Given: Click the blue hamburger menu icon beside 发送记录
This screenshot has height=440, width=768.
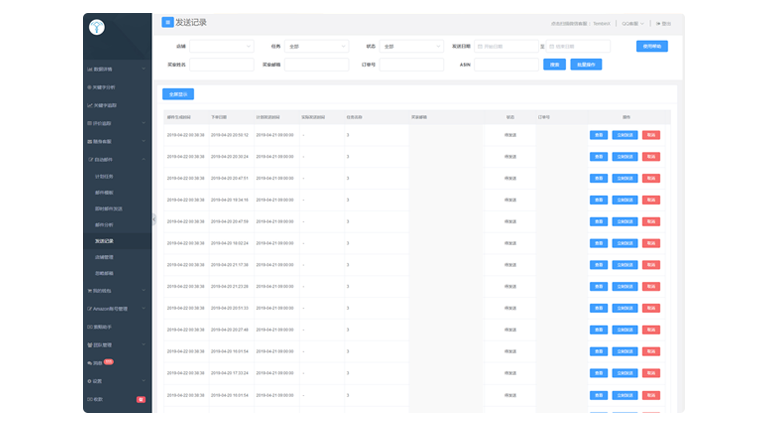Looking at the screenshot, I should click(x=168, y=22).
